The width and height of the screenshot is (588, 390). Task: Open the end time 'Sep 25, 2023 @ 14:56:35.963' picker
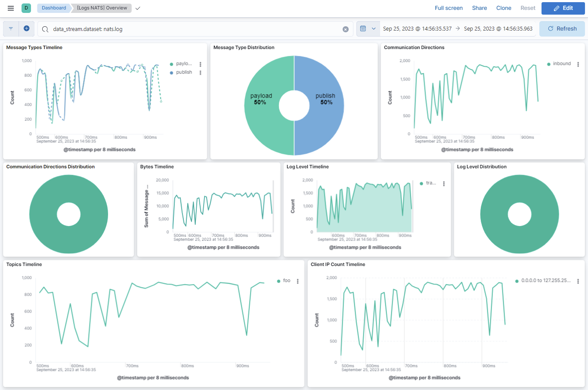point(497,28)
